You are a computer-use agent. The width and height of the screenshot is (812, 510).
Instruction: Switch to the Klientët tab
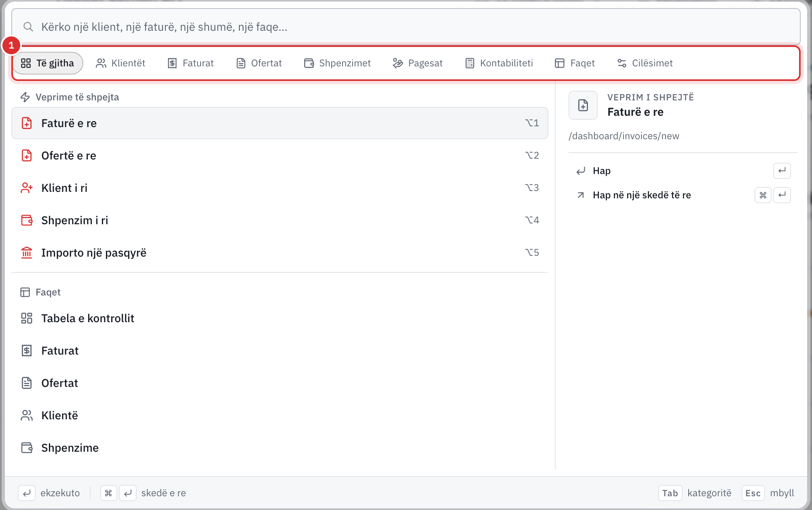[121, 63]
